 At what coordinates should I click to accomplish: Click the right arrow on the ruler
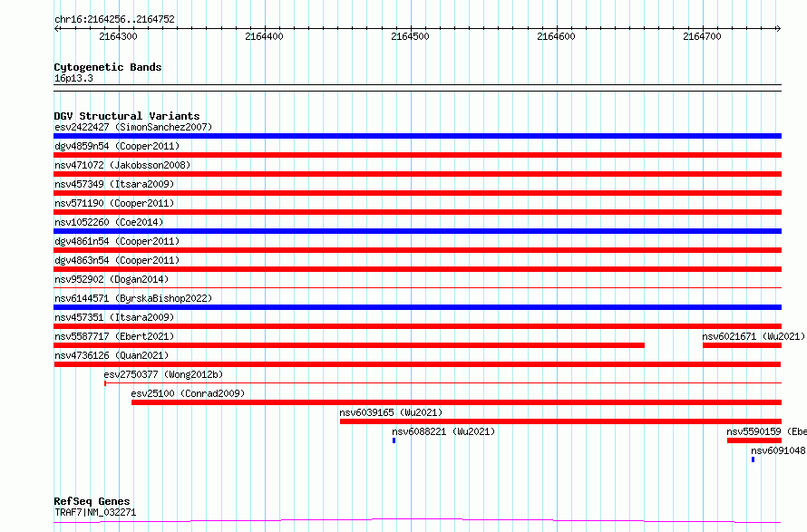coord(778,28)
